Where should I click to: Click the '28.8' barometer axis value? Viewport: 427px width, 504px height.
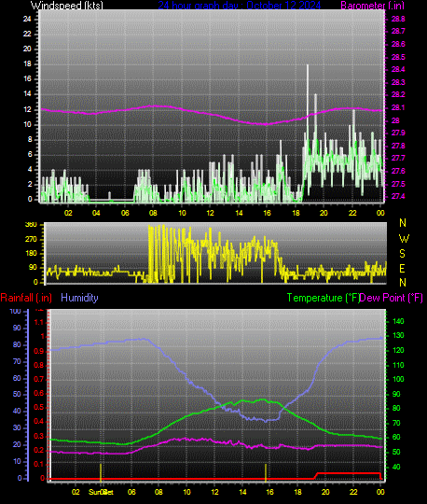[x=398, y=19]
